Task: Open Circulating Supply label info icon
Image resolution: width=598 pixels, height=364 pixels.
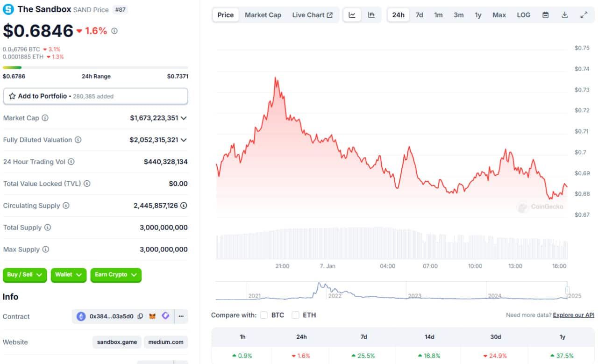Action: 66,206
